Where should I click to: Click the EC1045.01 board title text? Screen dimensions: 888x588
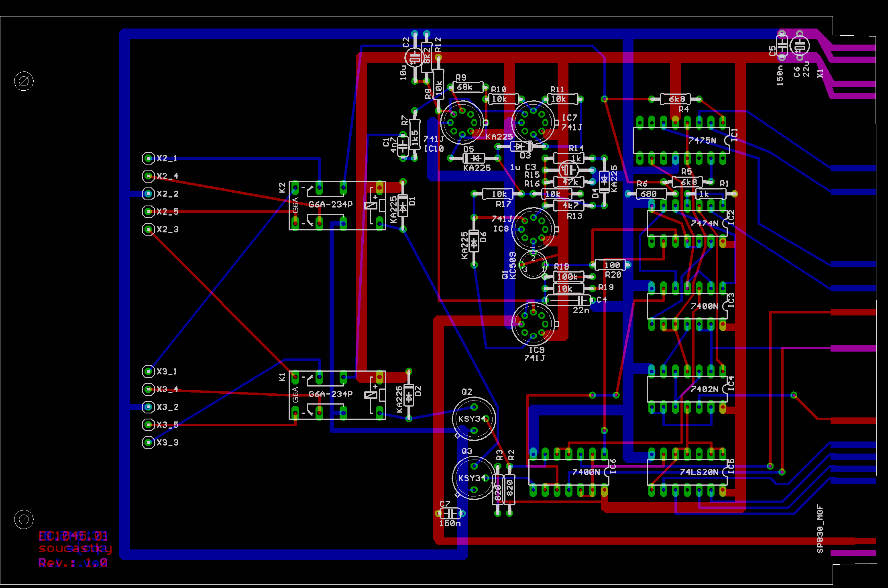click(x=73, y=536)
